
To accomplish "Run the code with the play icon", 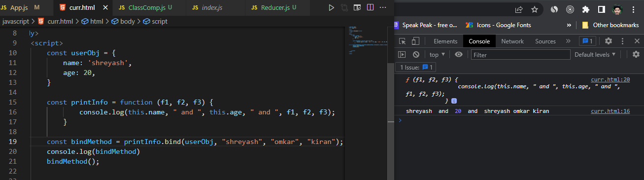I will (x=331, y=8).
